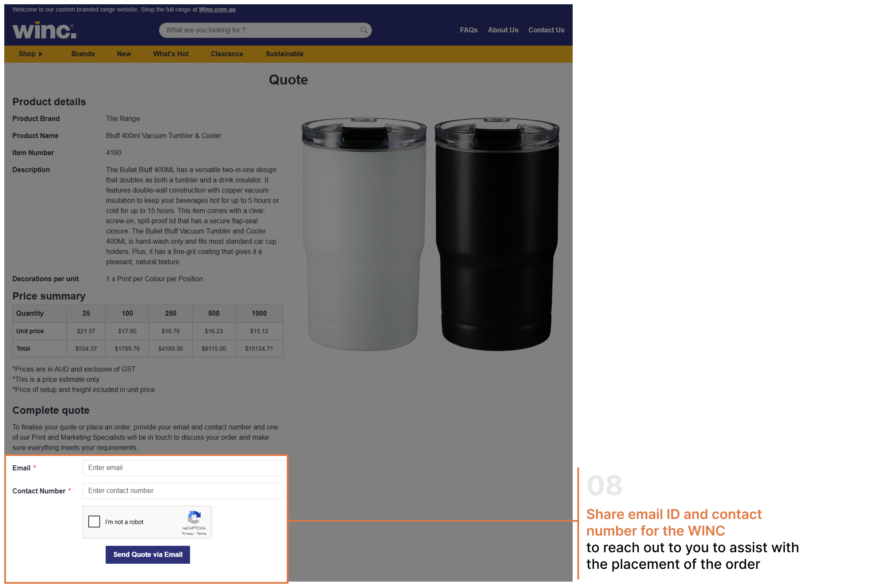The width and height of the screenshot is (885, 588).
Task: Open the Clearance menu item
Action: [x=227, y=54]
